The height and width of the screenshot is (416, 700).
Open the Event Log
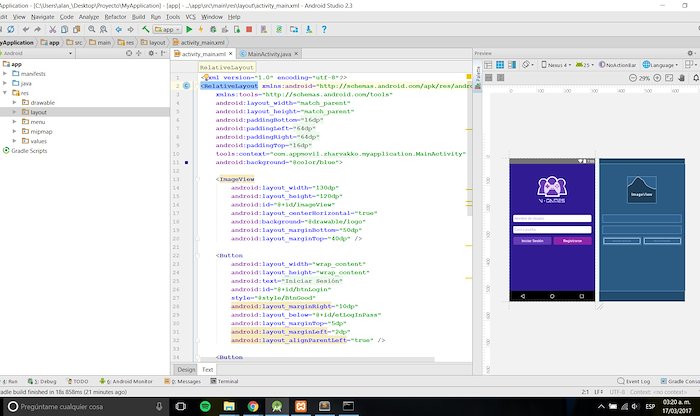[x=633, y=381]
